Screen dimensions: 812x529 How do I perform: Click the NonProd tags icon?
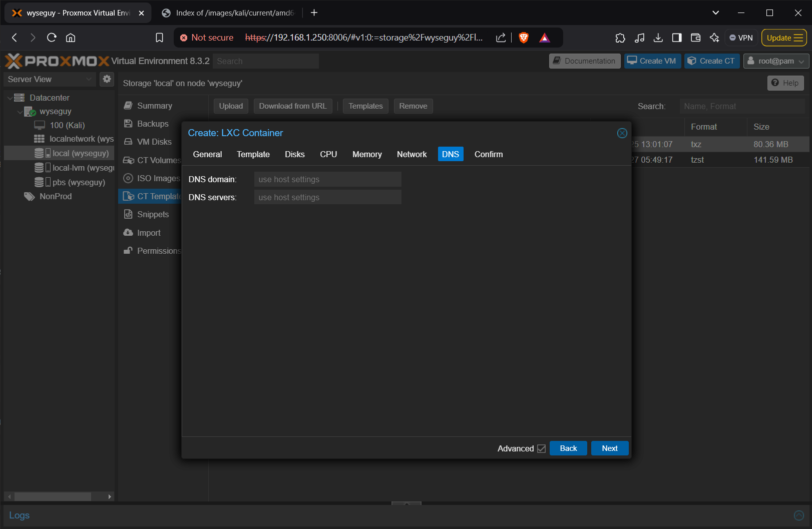tap(30, 196)
